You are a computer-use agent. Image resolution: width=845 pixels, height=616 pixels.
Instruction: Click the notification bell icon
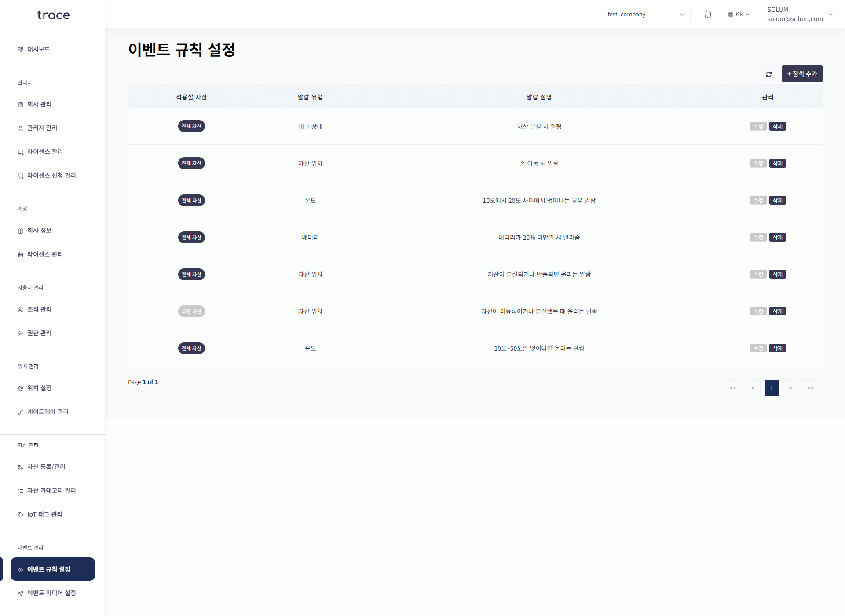[708, 15]
